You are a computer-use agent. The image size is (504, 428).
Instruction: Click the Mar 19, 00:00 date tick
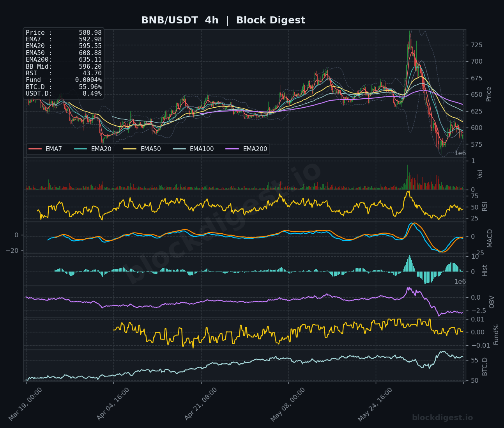[x=26, y=404]
